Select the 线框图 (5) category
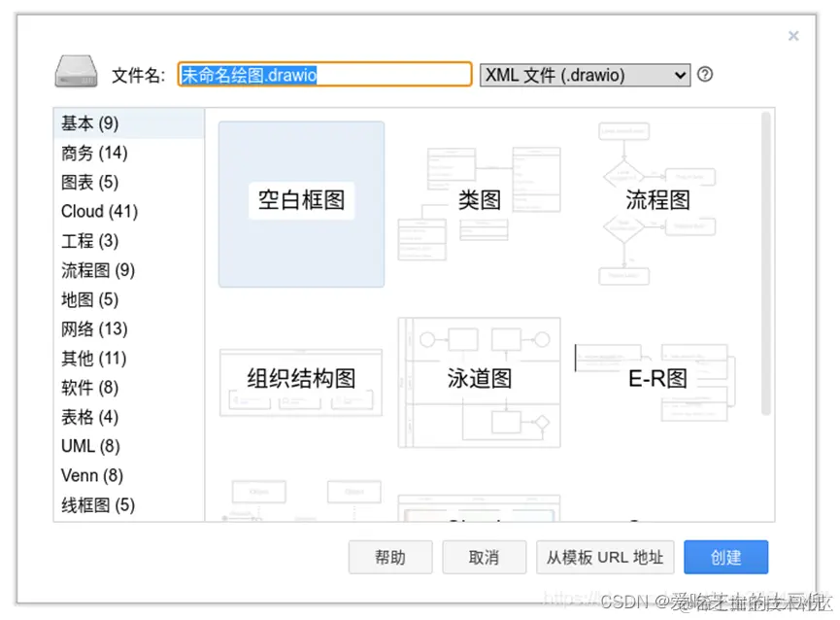The width and height of the screenshot is (840, 620). pos(128,504)
